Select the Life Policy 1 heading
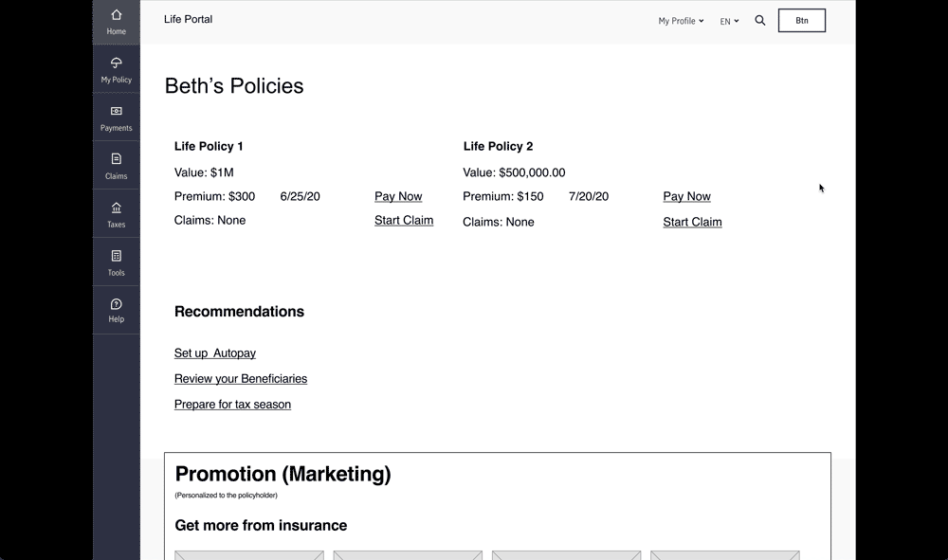 pyautogui.click(x=209, y=146)
